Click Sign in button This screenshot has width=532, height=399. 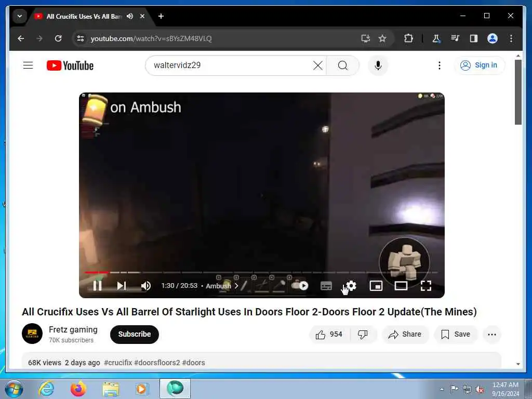click(x=479, y=65)
